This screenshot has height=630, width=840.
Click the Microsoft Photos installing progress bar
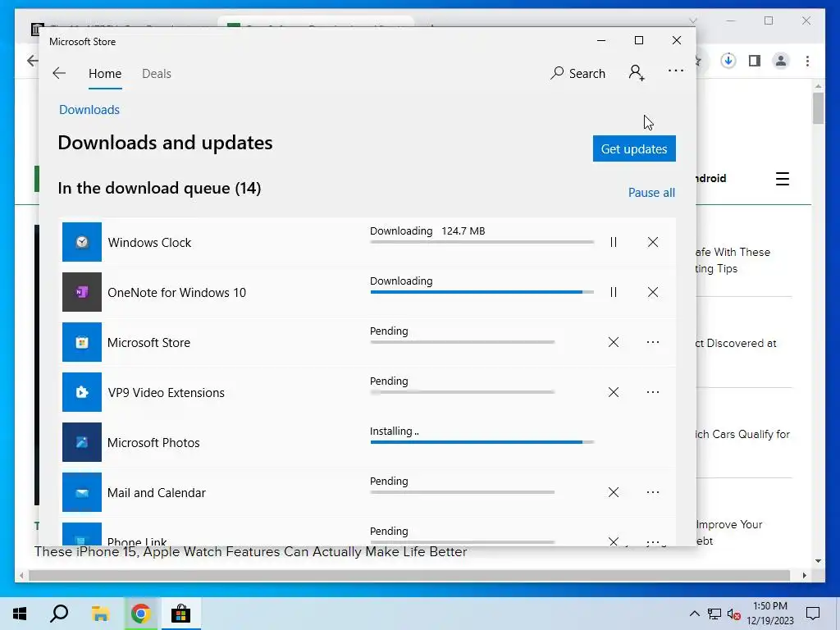482,442
